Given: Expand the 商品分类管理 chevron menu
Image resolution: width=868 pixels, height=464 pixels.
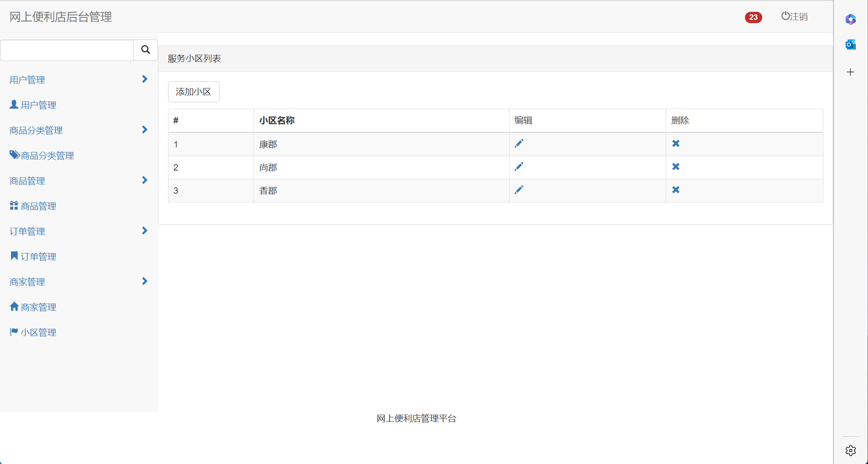Looking at the screenshot, I should point(145,130).
